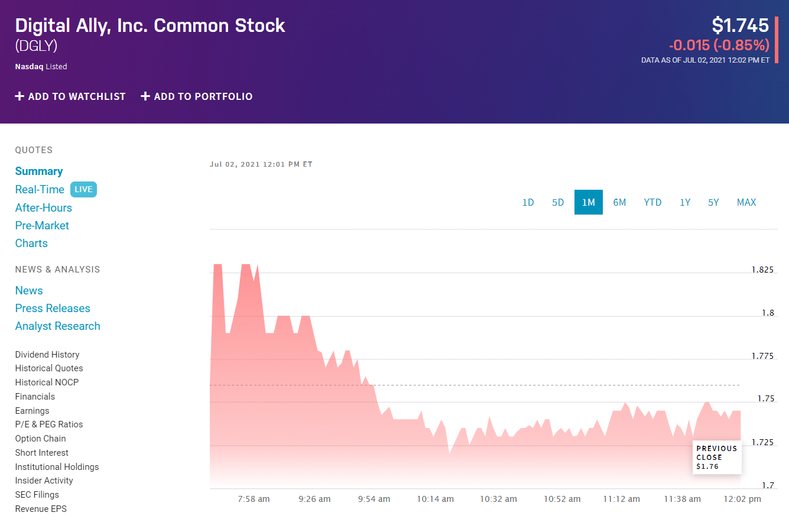Click the Previous Close $1.76 tooltip
The width and height of the screenshot is (789, 532).
click(717, 457)
